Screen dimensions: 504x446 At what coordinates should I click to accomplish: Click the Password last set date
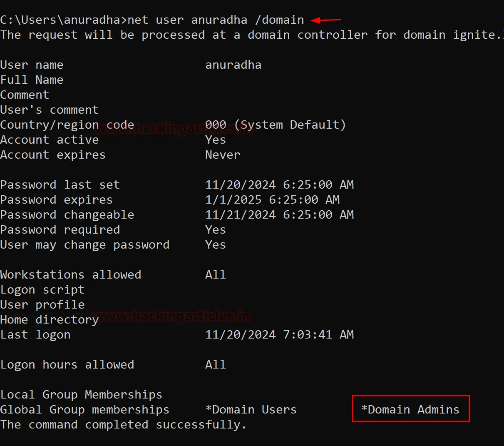pos(279,184)
